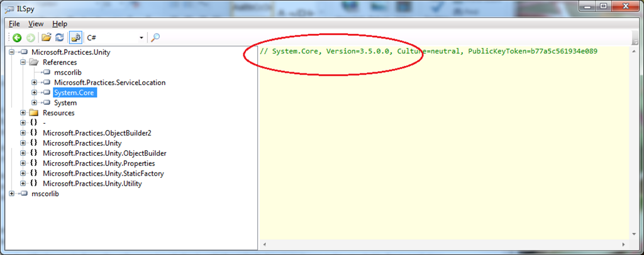Image resolution: width=644 pixels, height=255 pixels.
Task: Click the green Back navigation arrow
Action: [17, 38]
